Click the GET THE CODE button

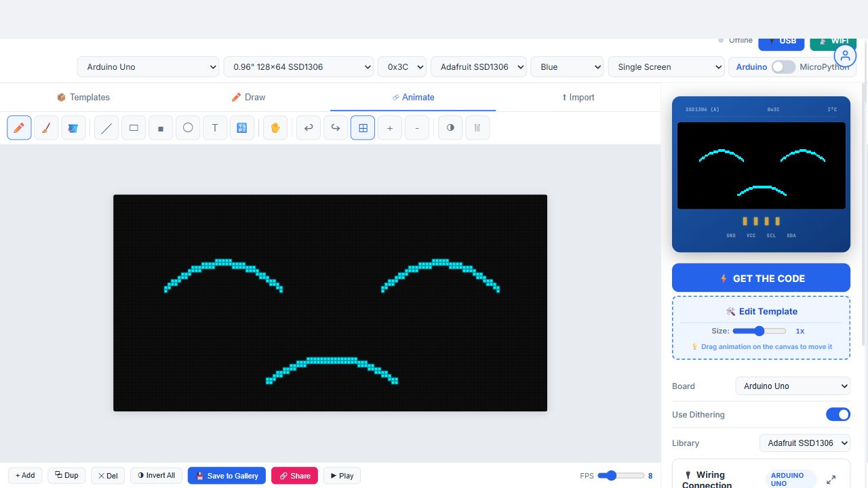[x=761, y=278]
